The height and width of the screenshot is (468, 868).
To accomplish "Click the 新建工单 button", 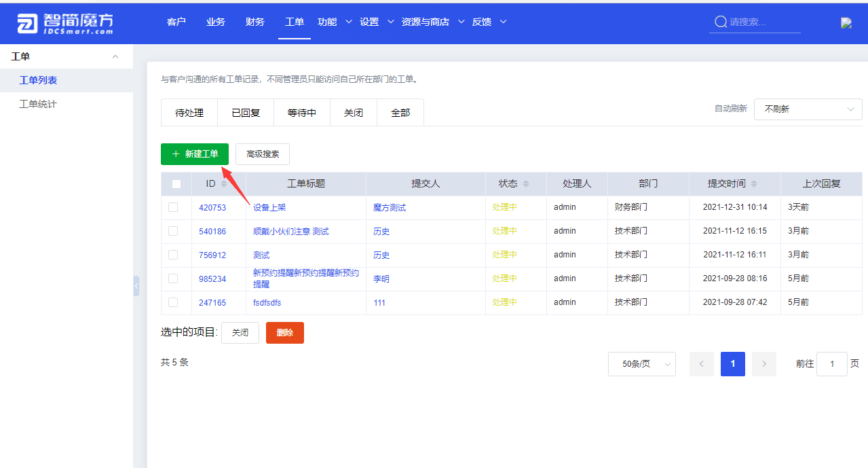I will click(x=195, y=154).
